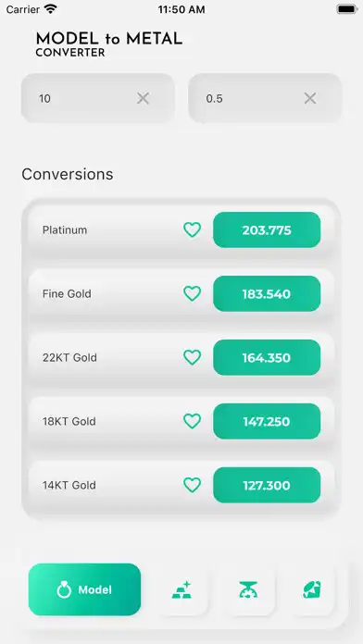The height and width of the screenshot is (644, 363).
Task: Clear the field containing 10
Action: coord(143,98)
